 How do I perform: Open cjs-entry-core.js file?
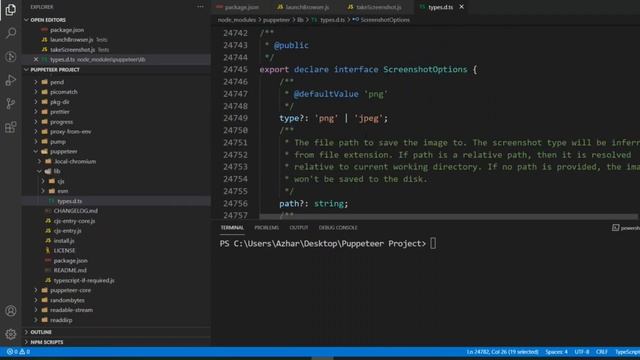coord(74,221)
